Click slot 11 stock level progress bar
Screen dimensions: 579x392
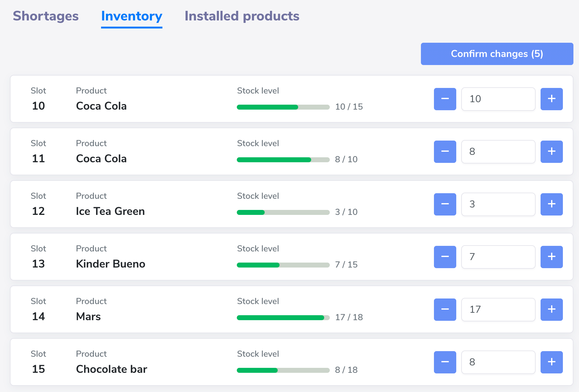[283, 160]
